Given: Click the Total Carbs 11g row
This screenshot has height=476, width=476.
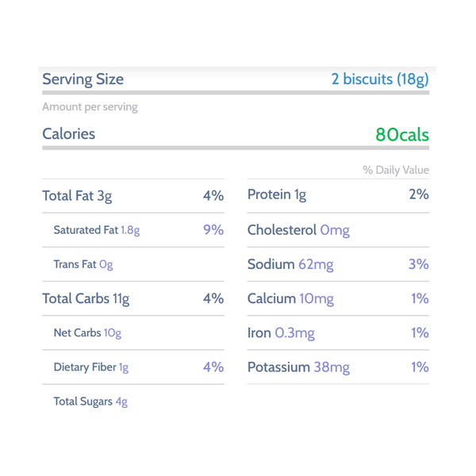Looking at the screenshot, I should coord(86,298).
